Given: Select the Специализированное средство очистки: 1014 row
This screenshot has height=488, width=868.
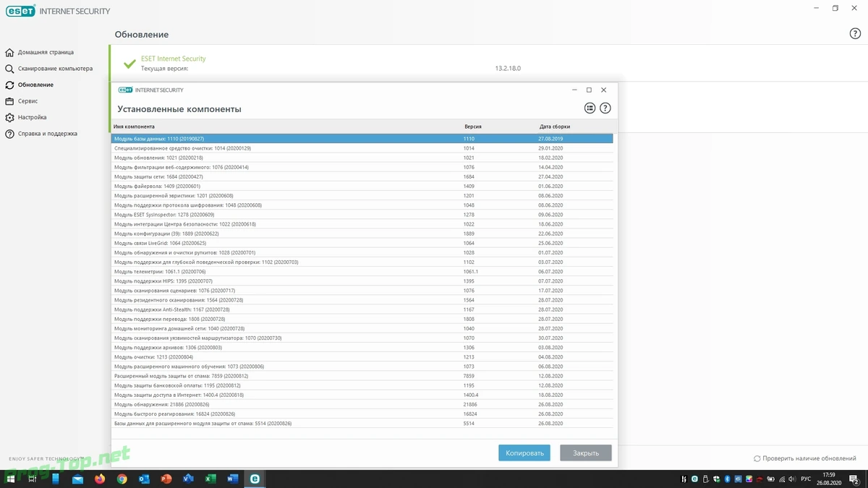Looking at the screenshot, I should click(362, 148).
